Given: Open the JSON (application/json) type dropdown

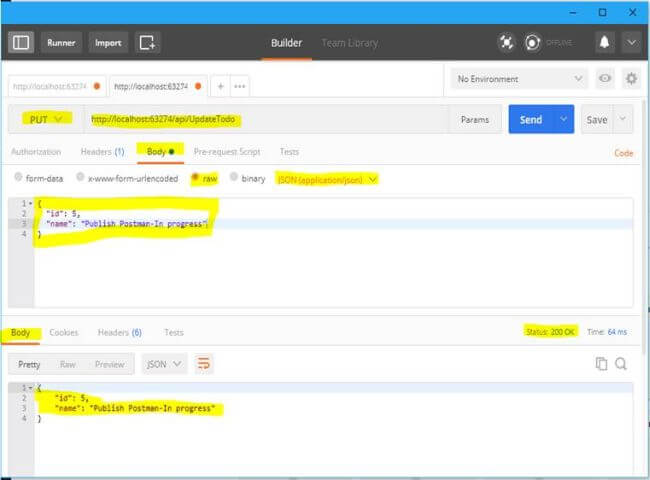Looking at the screenshot, I should (327, 179).
